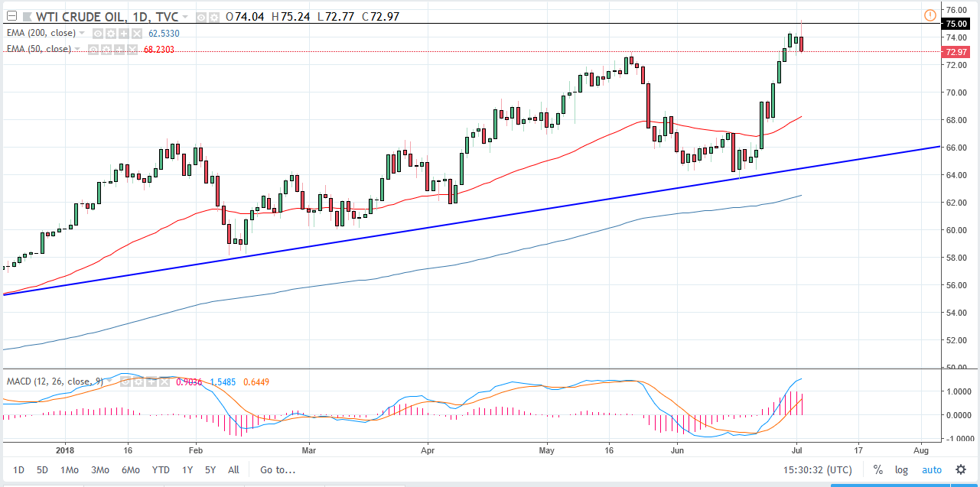Expand the MACD (12, 26, close, 9) dropdown arrow

109,381
